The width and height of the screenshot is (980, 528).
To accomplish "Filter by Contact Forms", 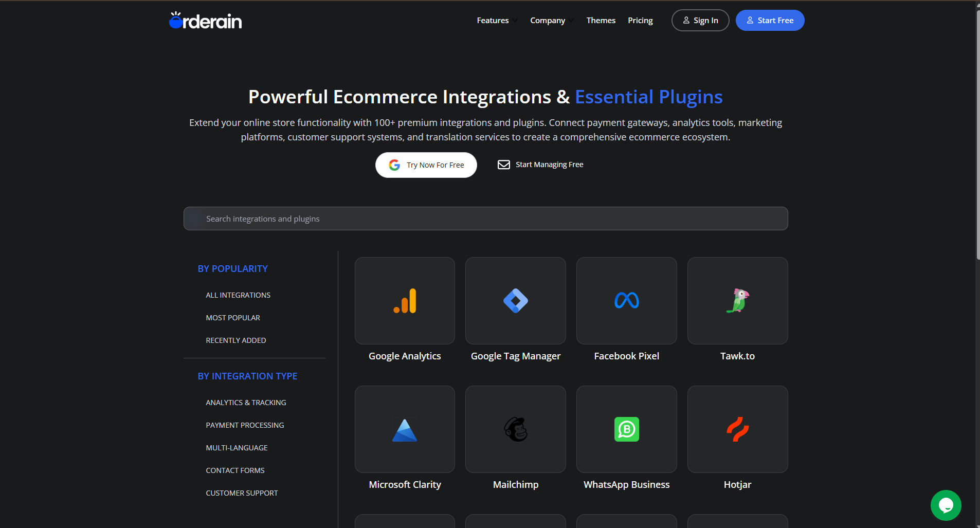I will (235, 470).
